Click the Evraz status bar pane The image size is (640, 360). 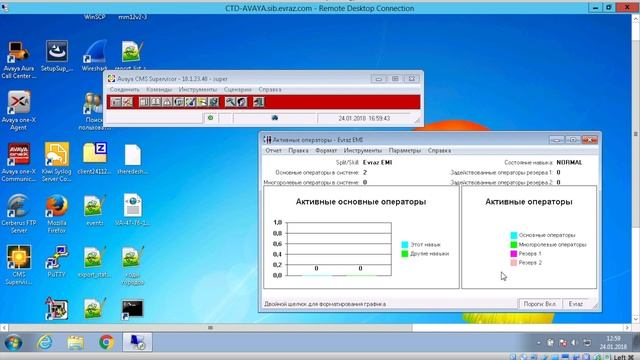[x=576, y=304]
